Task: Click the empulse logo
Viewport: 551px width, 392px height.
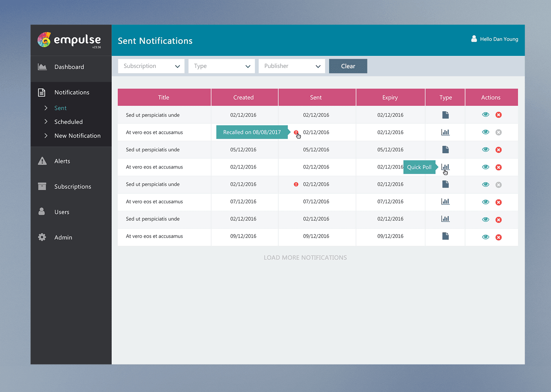Action: click(69, 40)
